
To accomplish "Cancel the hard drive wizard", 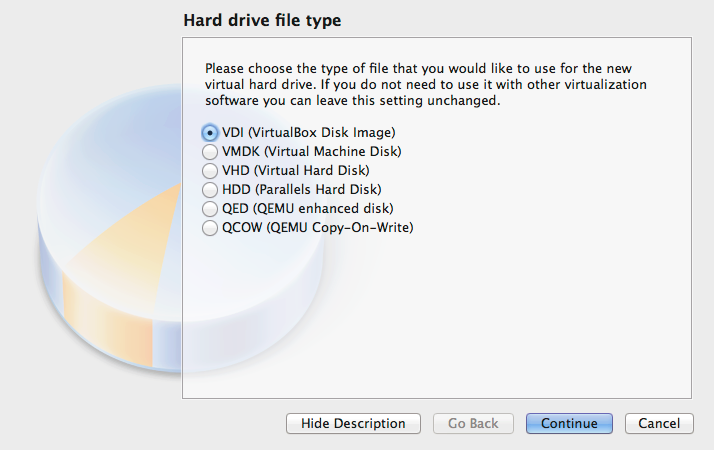I will tap(659, 424).
